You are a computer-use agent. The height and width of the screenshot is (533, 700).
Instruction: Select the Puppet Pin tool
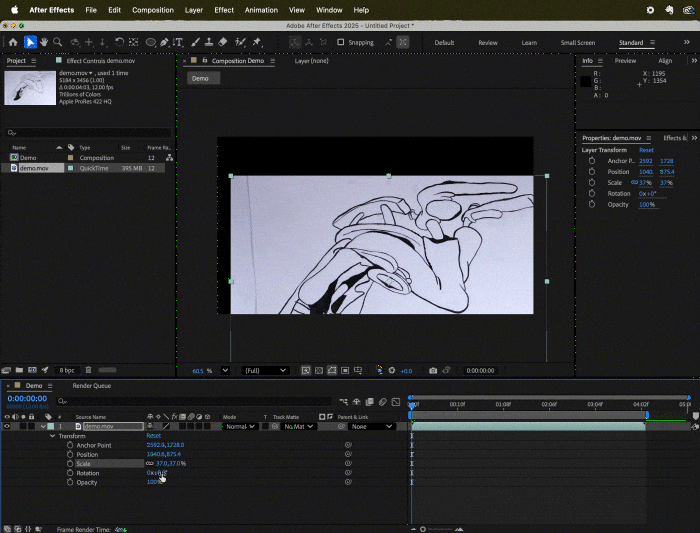[257, 42]
